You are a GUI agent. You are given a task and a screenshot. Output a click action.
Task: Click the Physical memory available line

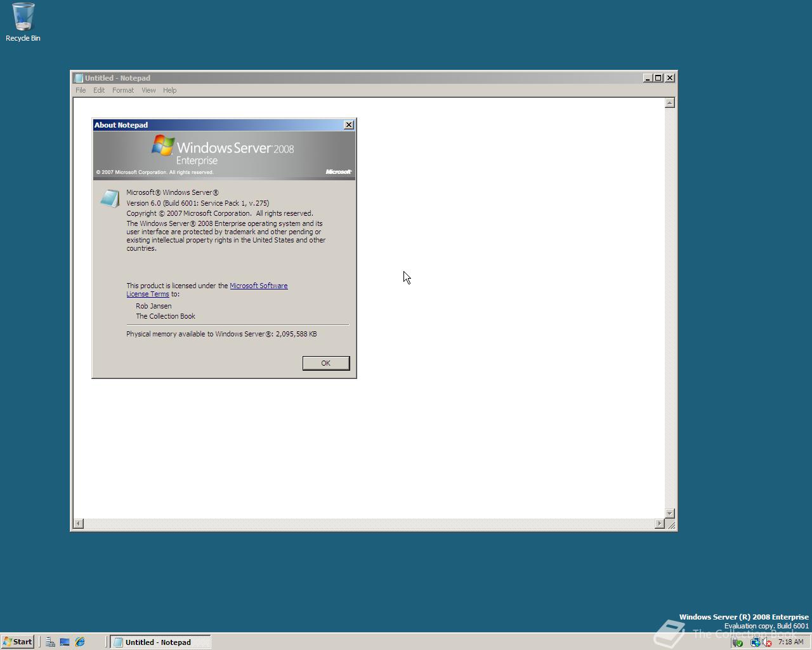tap(221, 334)
